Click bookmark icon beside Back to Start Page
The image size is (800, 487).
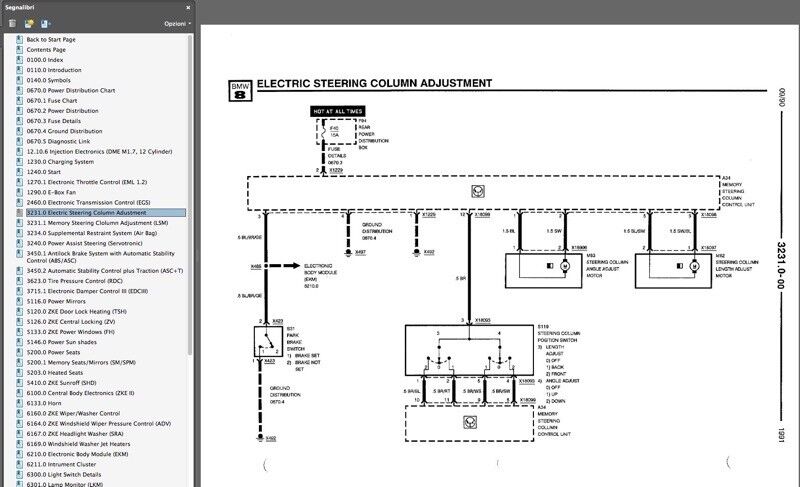click(x=18, y=39)
